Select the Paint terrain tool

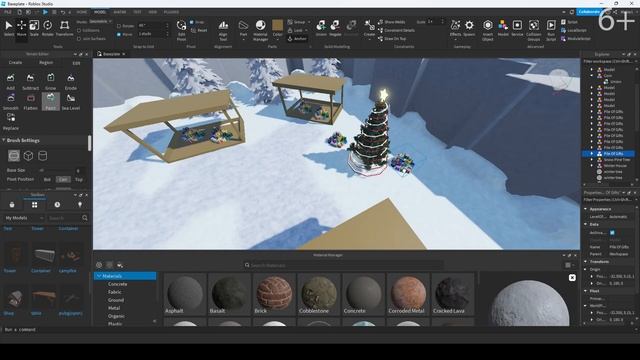(x=51, y=102)
